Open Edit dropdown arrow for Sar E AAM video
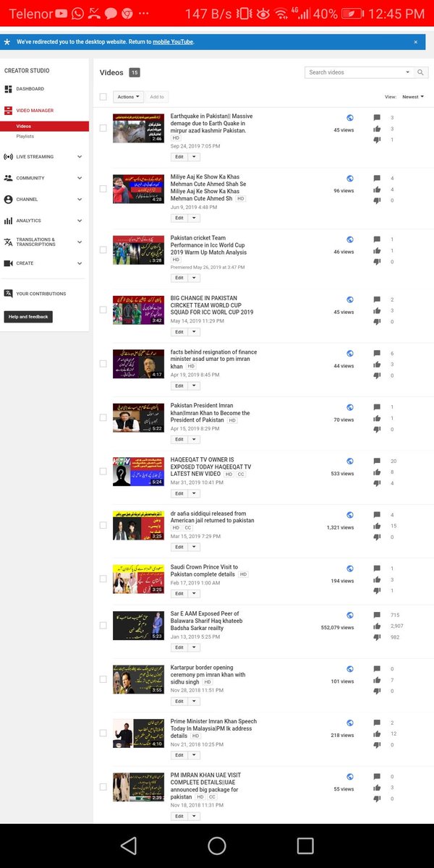This screenshot has width=434, height=868. tap(194, 647)
